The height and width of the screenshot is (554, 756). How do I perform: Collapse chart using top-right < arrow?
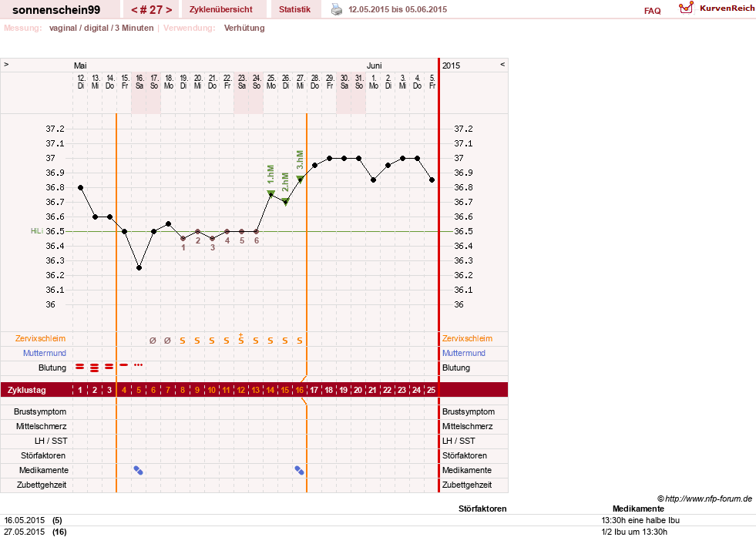(502, 64)
